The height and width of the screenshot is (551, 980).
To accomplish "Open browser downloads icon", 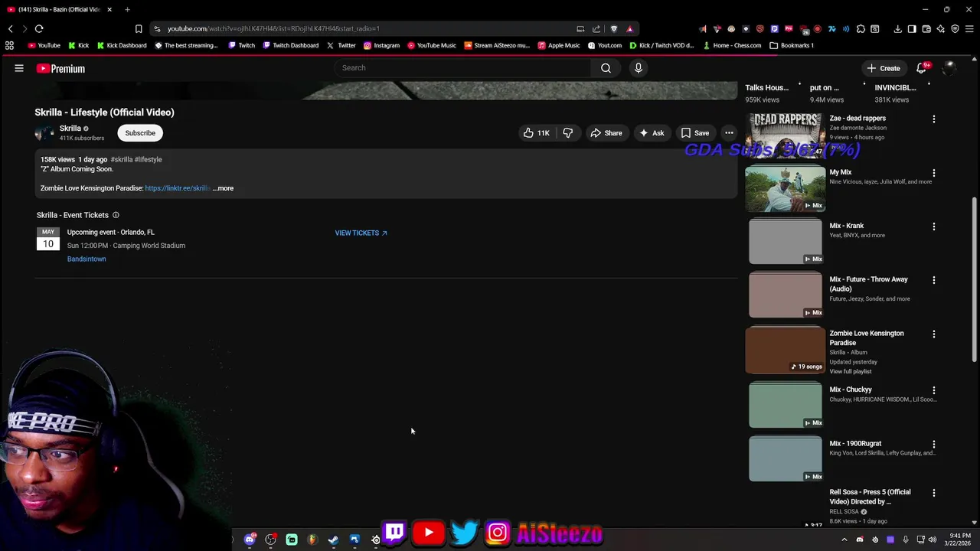I will click(x=897, y=29).
